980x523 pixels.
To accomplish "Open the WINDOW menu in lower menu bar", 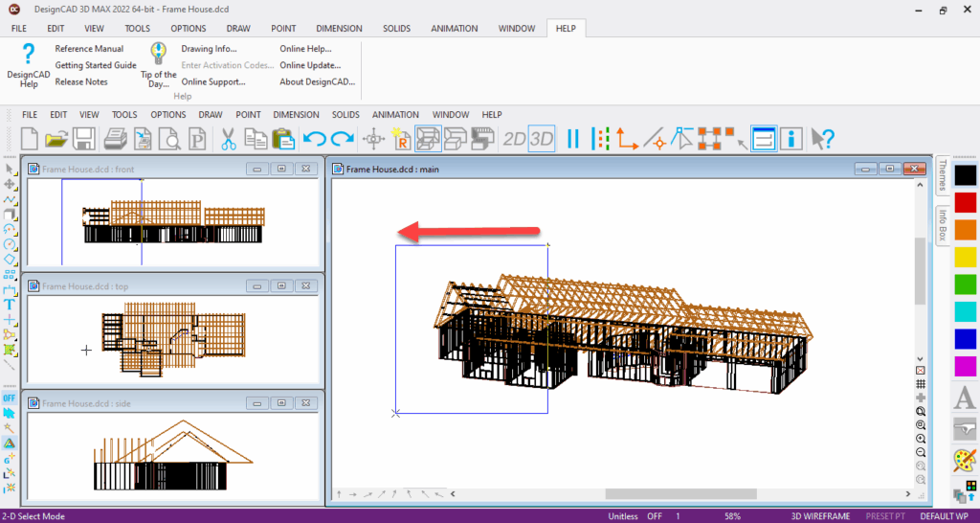I will 451,115.
